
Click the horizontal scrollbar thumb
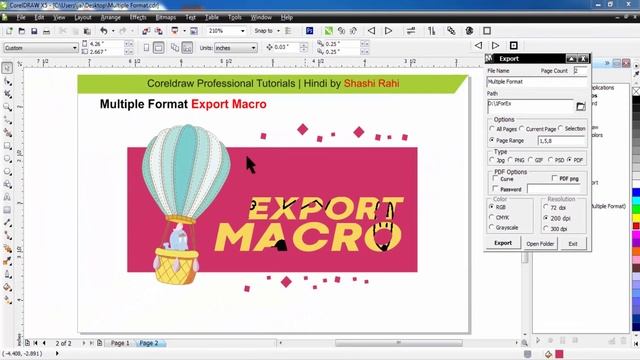click(x=398, y=343)
